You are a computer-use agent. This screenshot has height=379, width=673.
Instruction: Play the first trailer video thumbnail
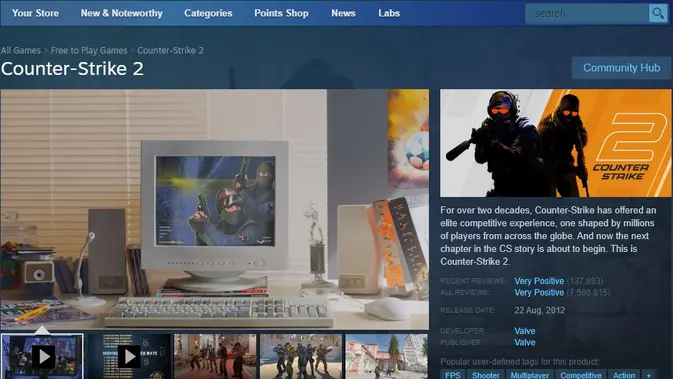click(x=42, y=356)
